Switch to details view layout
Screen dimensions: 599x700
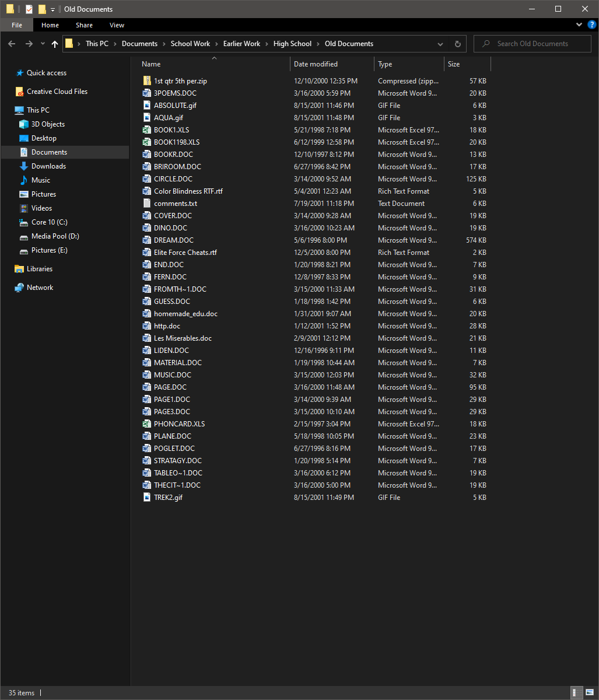575,693
